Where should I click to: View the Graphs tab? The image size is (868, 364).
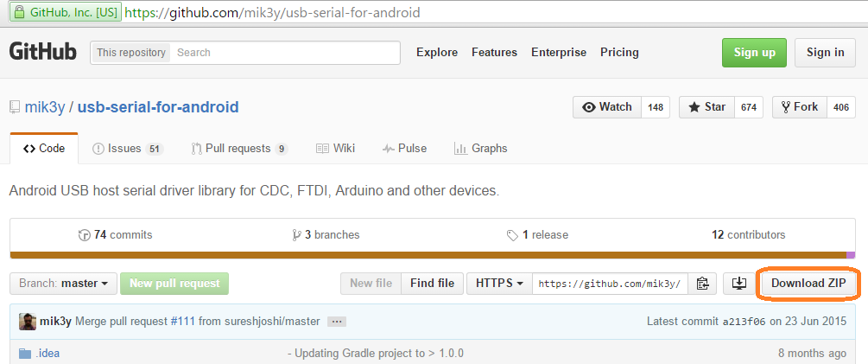coord(481,149)
